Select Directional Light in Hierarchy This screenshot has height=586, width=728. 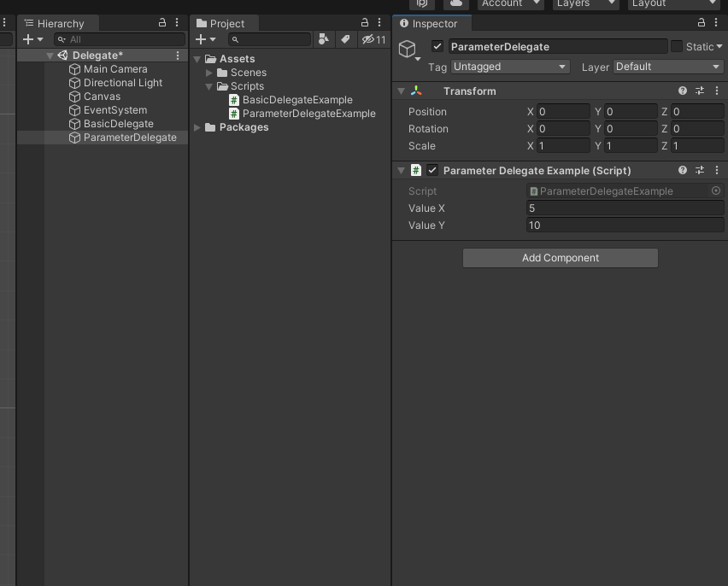click(x=122, y=83)
